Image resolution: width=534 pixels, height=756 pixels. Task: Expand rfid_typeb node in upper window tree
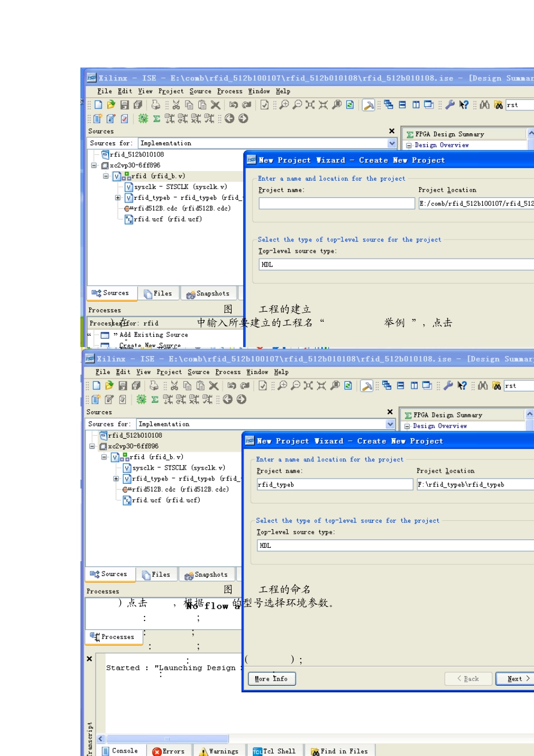(117, 198)
